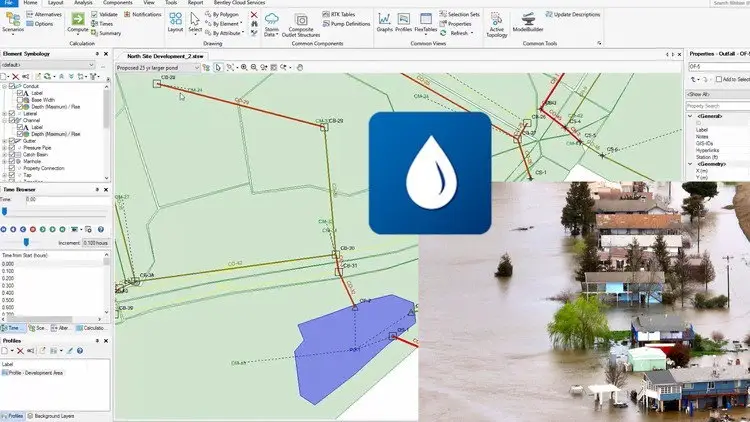
Task: Collapse the General properties section
Action: (x=690, y=116)
